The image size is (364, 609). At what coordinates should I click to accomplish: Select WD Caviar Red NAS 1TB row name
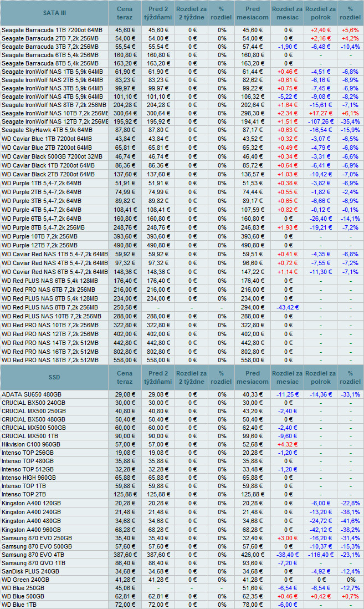click(55, 254)
